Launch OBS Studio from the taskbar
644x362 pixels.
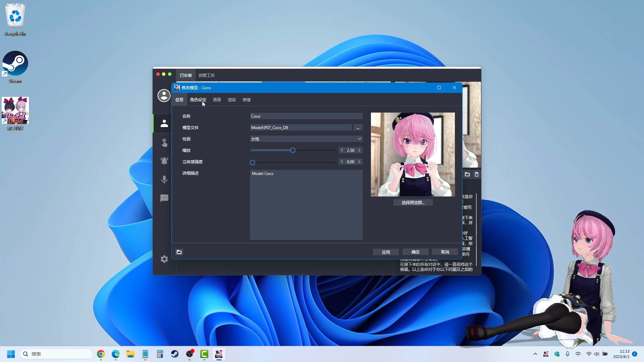(x=190, y=354)
